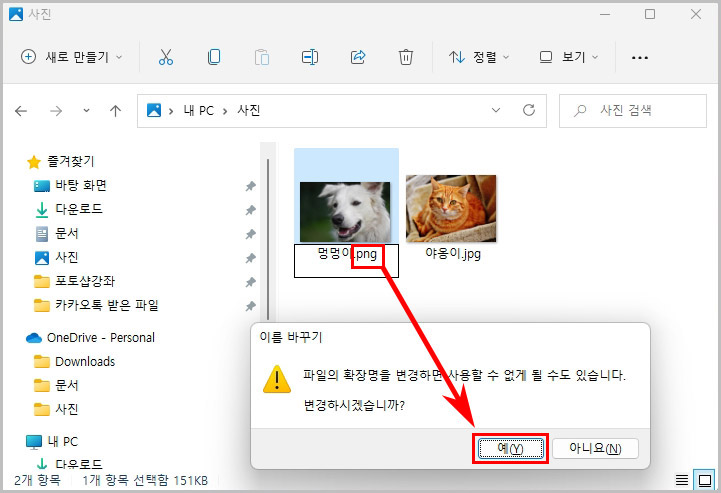This screenshot has height=493, width=721.
Task: Go forward with the right arrow
Action: [56, 111]
